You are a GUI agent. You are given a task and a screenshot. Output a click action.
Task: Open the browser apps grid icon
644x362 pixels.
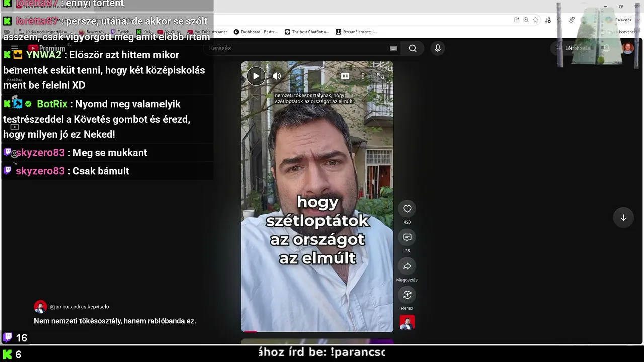point(517,20)
